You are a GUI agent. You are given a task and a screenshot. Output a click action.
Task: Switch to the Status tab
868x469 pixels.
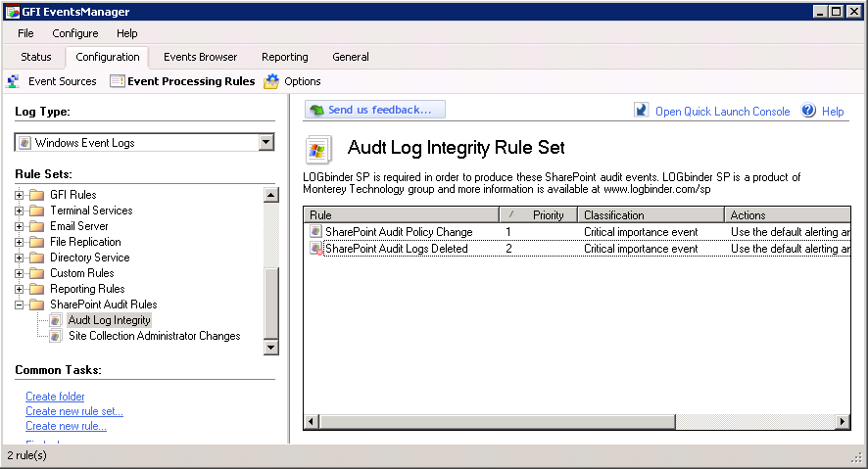(36, 57)
